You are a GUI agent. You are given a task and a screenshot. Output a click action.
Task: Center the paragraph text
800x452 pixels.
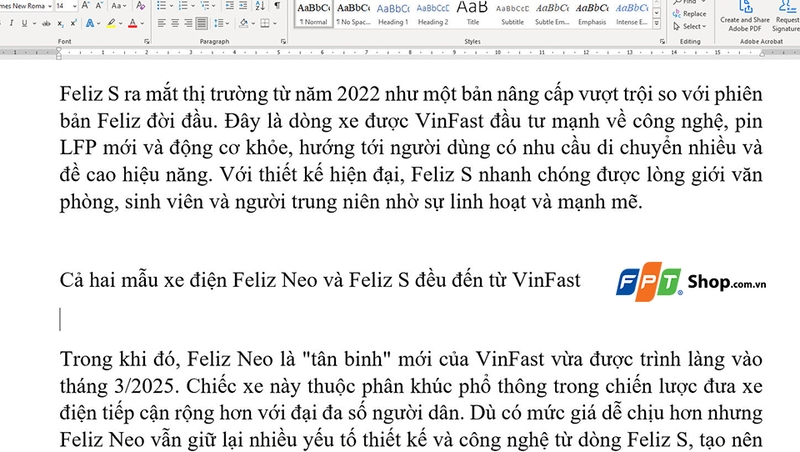175,23
